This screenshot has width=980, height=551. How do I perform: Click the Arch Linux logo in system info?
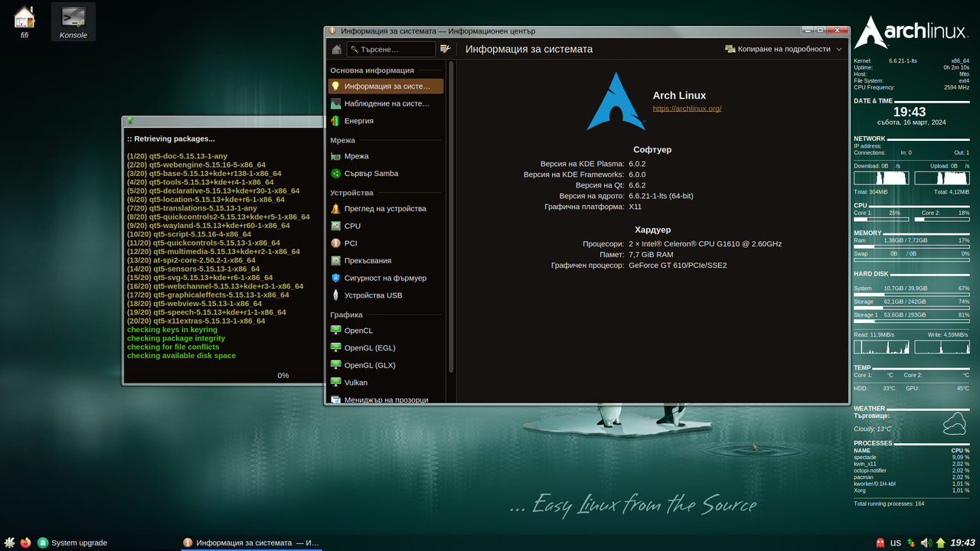click(616, 101)
